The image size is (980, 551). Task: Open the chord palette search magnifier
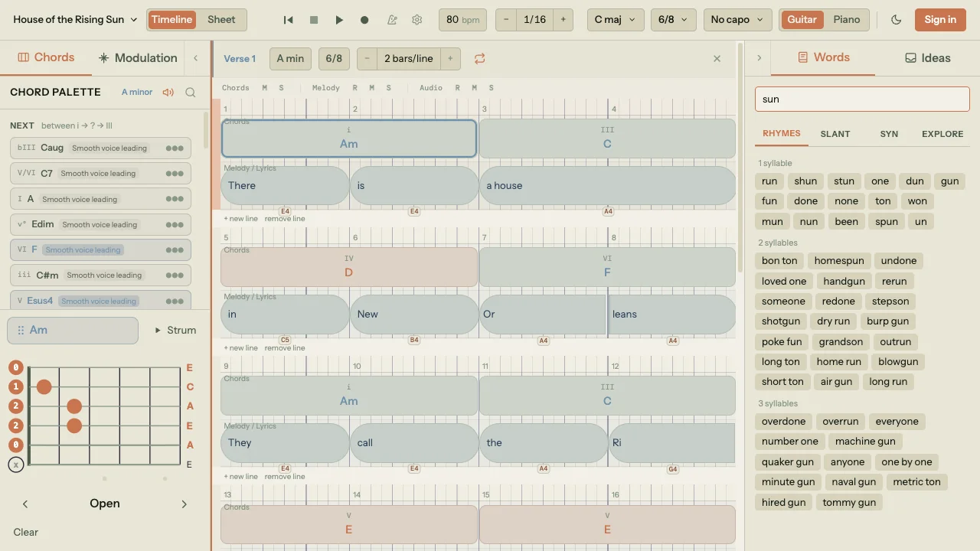tap(190, 92)
